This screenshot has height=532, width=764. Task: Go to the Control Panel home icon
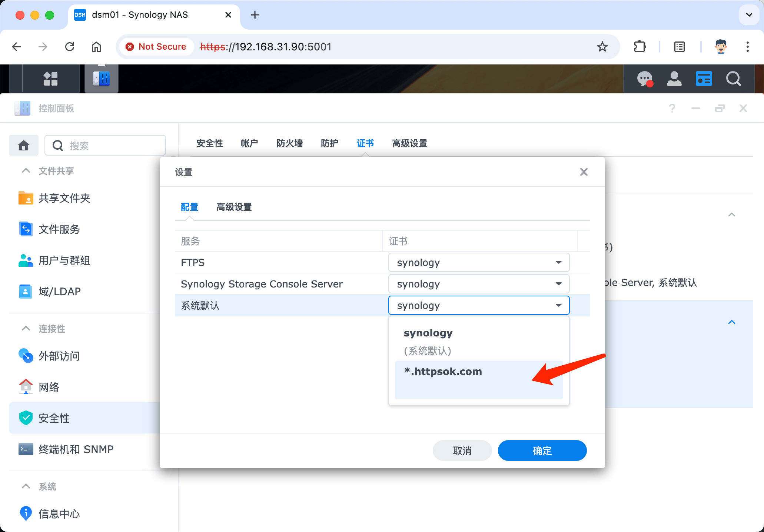click(x=24, y=145)
